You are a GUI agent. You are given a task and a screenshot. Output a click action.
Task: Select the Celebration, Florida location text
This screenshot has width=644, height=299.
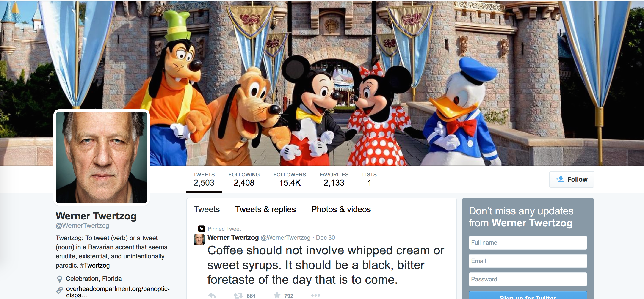94,279
